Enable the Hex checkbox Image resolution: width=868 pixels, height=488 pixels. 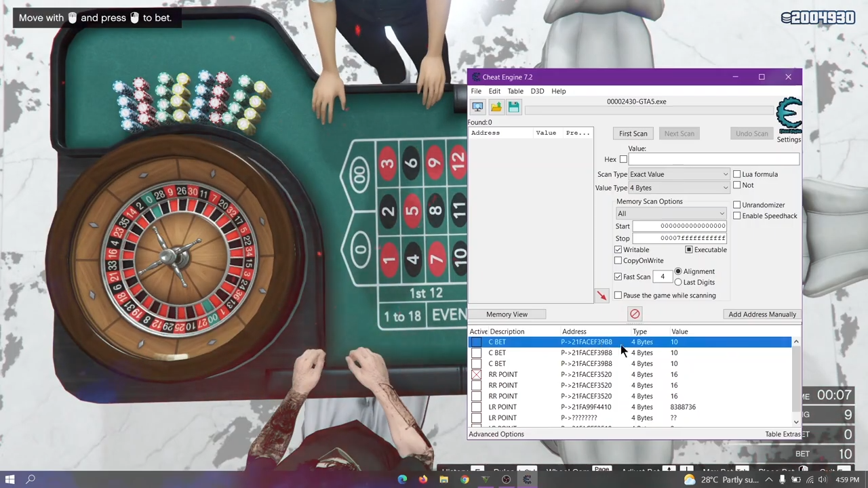623,159
